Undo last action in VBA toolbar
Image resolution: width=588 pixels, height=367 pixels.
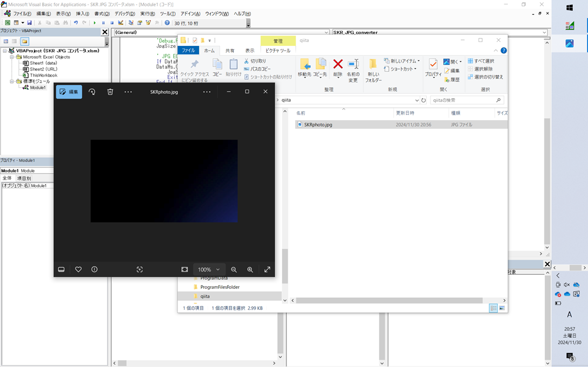pyautogui.click(x=76, y=23)
